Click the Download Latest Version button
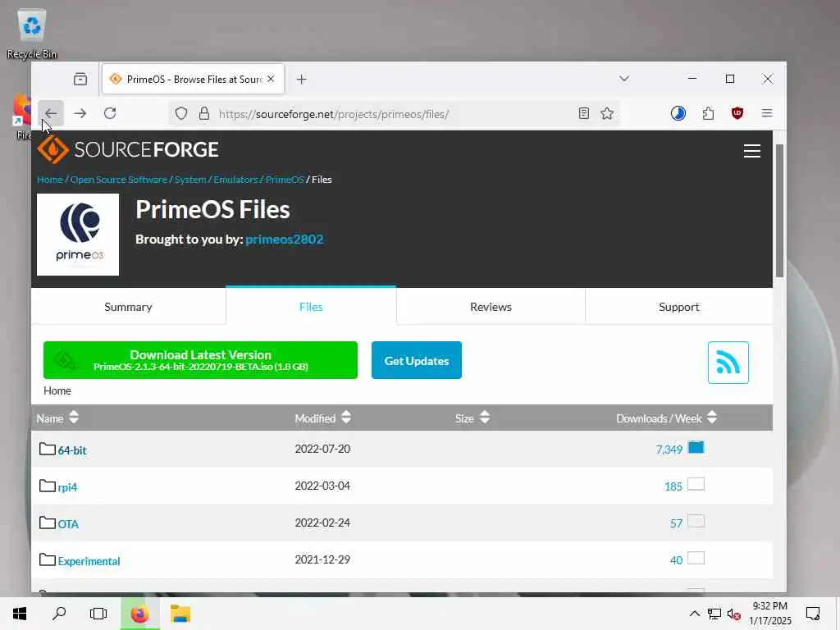 point(200,360)
